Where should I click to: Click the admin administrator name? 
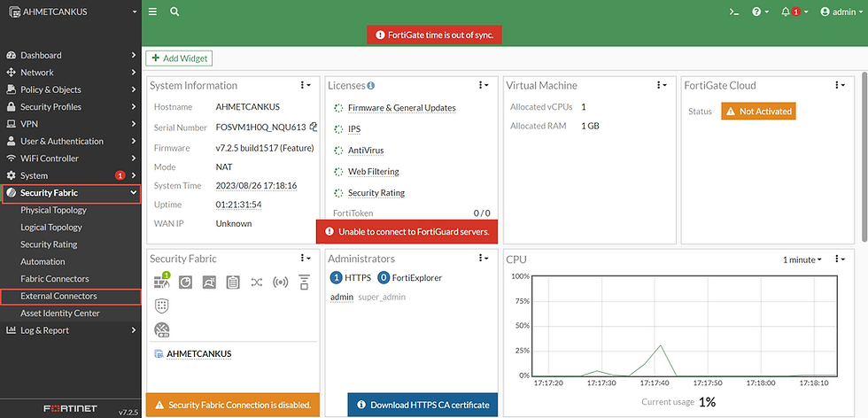pos(342,298)
